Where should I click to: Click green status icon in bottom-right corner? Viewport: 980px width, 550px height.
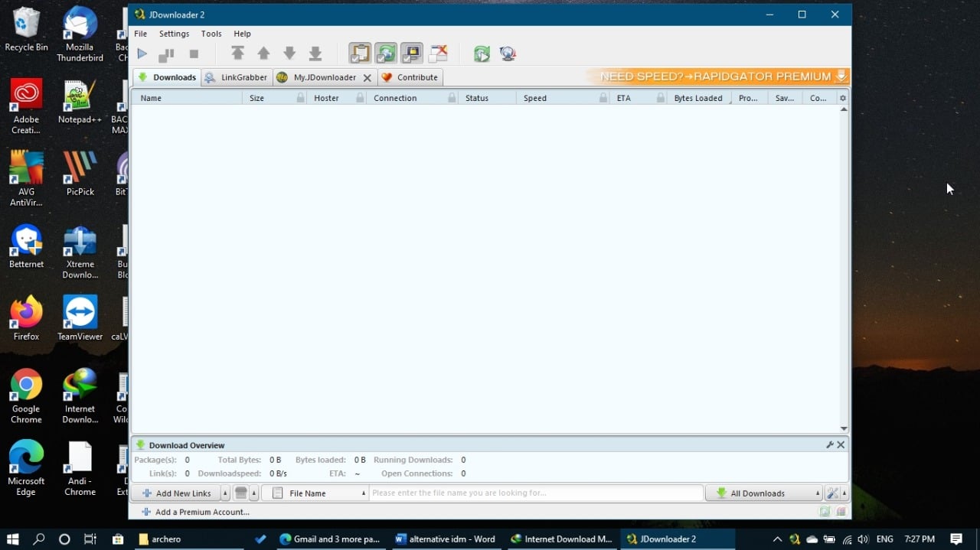pyautogui.click(x=825, y=512)
